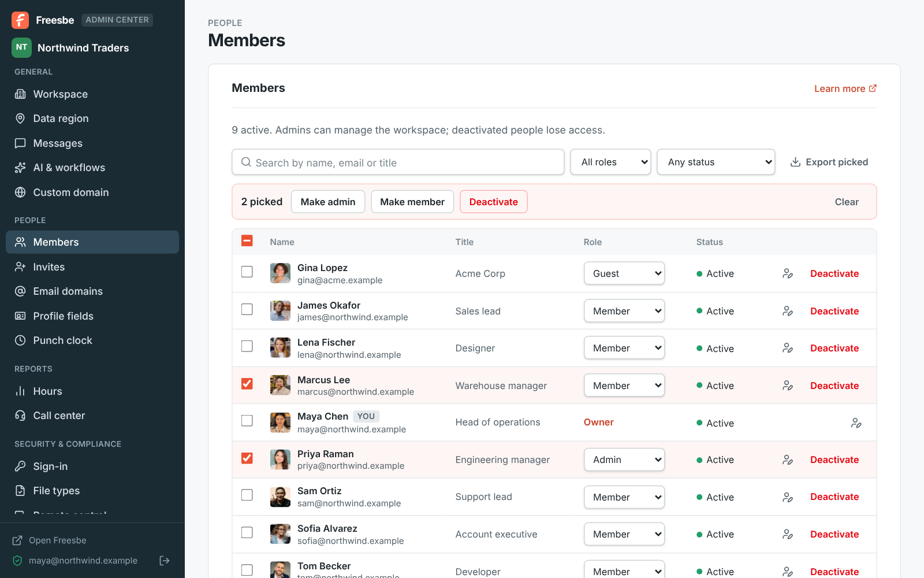This screenshot has width=924, height=578.
Task: Click Marcus Lee's edit-user icon
Action: coord(788,386)
